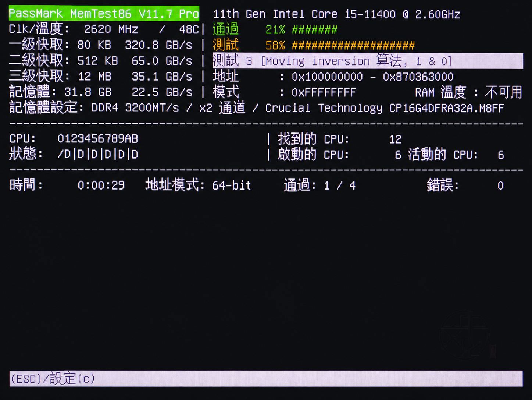Click the 啟動的 CPU count 6

pyautogui.click(x=398, y=155)
